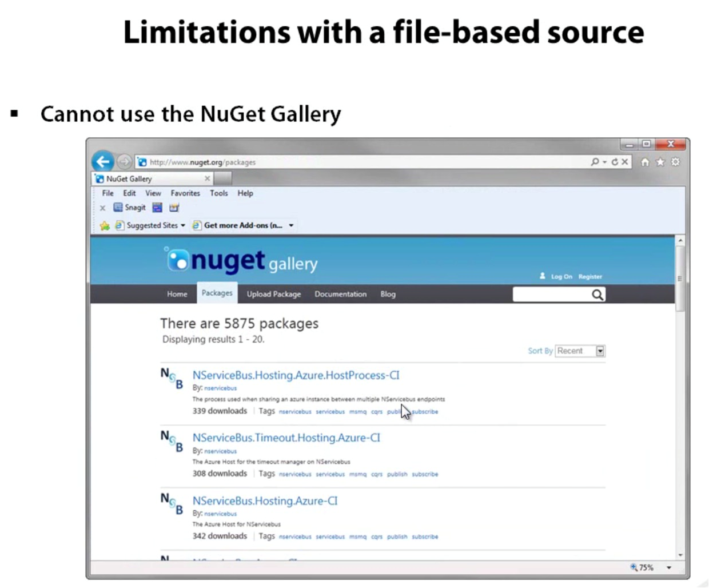Open the Documentation page tab
The height and width of the screenshot is (588, 709).
click(340, 294)
